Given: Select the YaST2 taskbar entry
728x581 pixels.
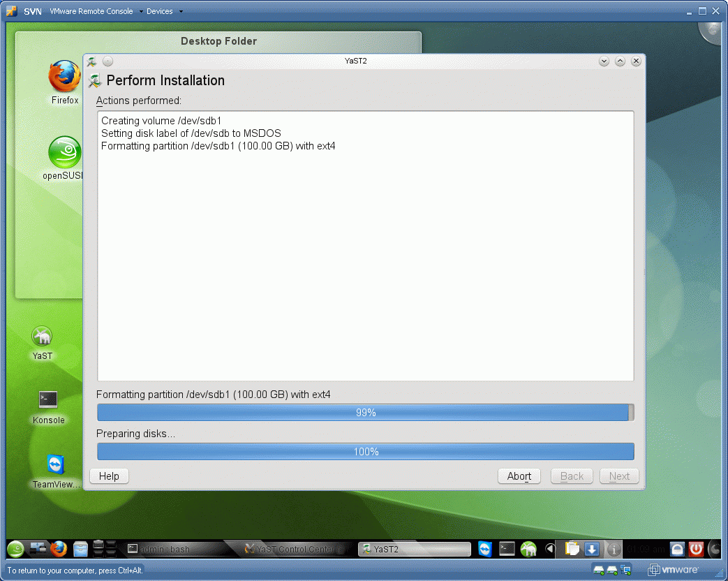Looking at the screenshot, I should coord(415,549).
